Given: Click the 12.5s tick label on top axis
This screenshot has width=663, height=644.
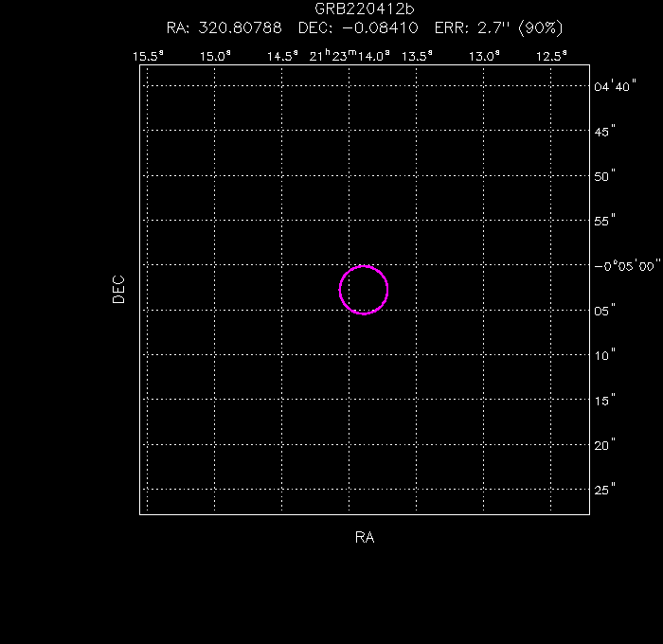Looking at the screenshot, I should 551,56.
